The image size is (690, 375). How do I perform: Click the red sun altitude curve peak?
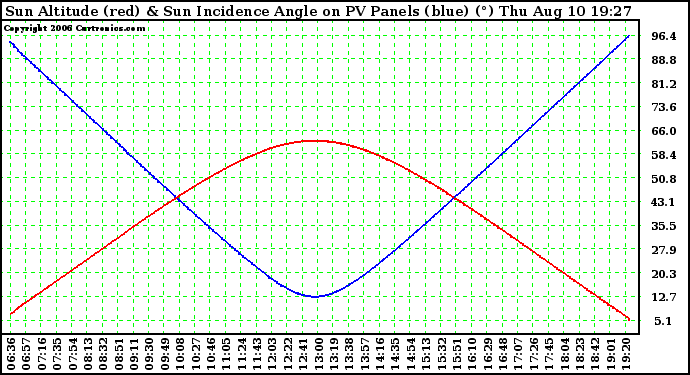315,141
